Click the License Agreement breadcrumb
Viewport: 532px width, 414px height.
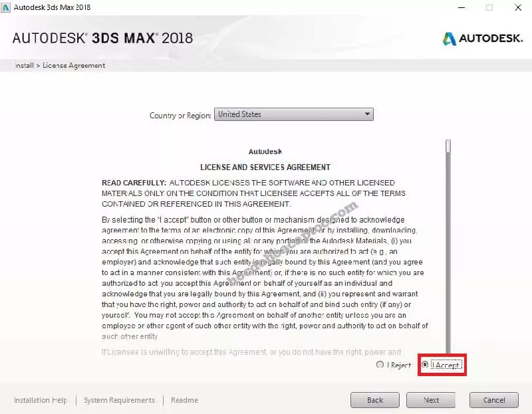point(73,65)
